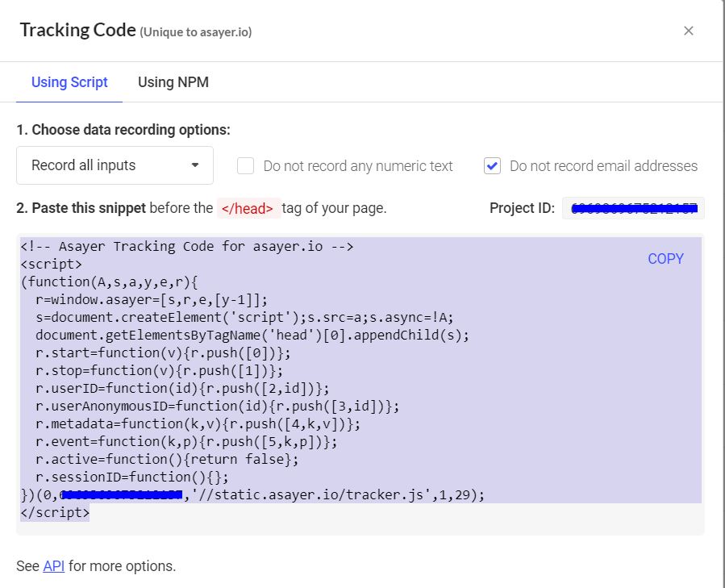Image resolution: width=725 pixels, height=588 pixels.
Task: Copy the tracking code snippet
Action: [x=665, y=259]
